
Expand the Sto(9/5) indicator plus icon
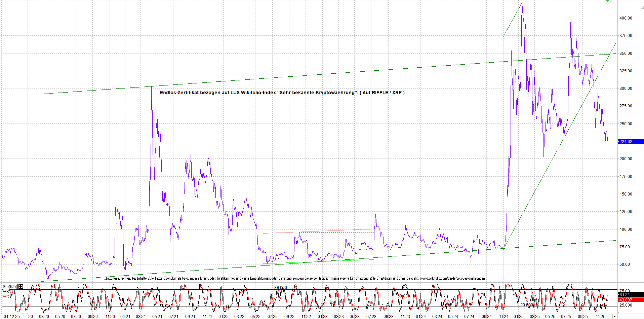(21, 286)
